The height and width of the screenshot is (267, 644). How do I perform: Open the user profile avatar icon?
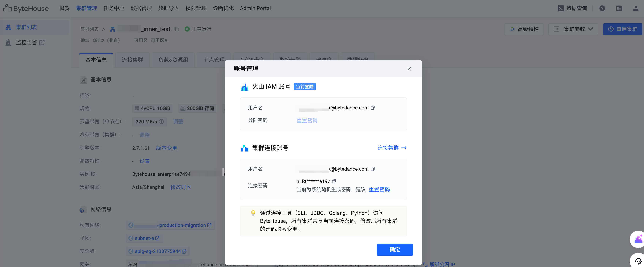coord(635,8)
